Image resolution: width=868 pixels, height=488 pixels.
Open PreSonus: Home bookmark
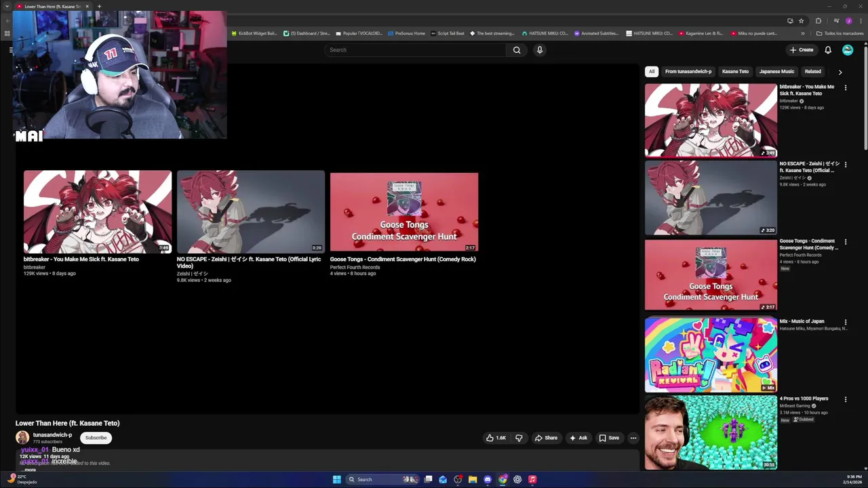tap(406, 33)
